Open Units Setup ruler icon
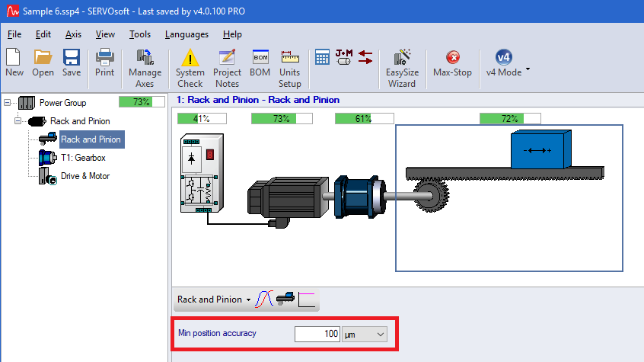The width and height of the screenshot is (644, 362). click(x=289, y=59)
